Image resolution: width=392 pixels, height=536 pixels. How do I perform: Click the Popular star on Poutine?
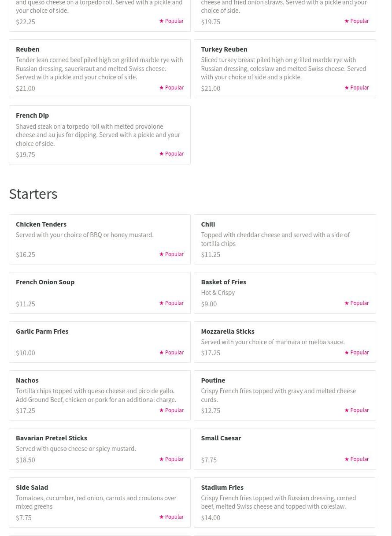coord(347,410)
